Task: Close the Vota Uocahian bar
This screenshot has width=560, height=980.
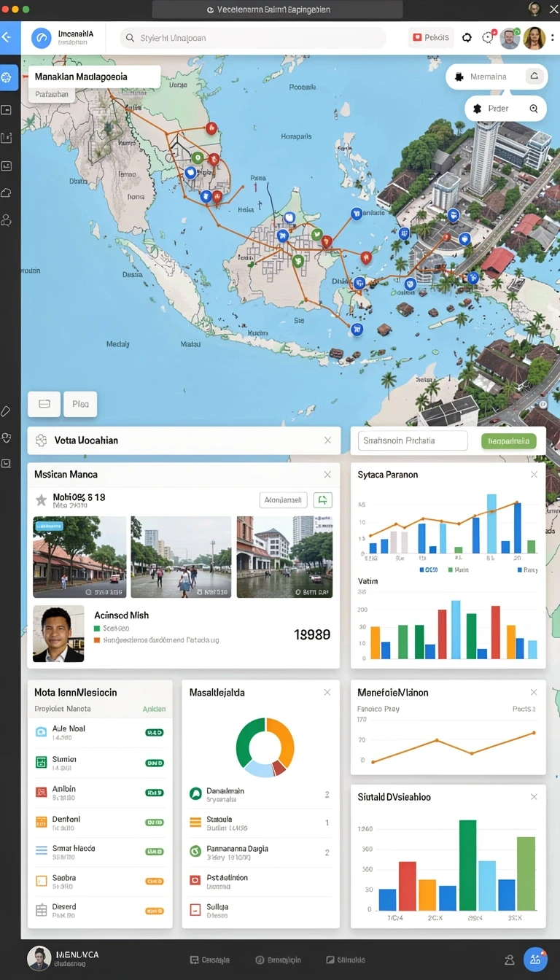Action: (327, 440)
